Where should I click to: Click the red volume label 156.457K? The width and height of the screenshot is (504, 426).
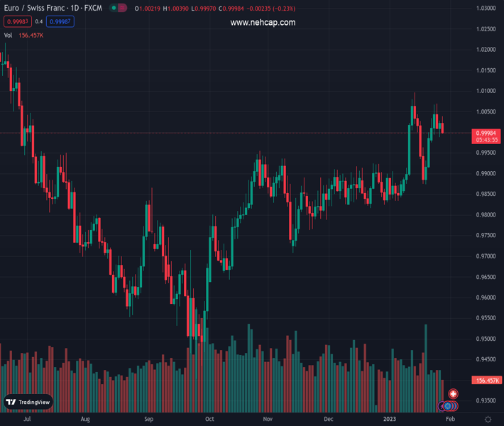(x=486, y=381)
